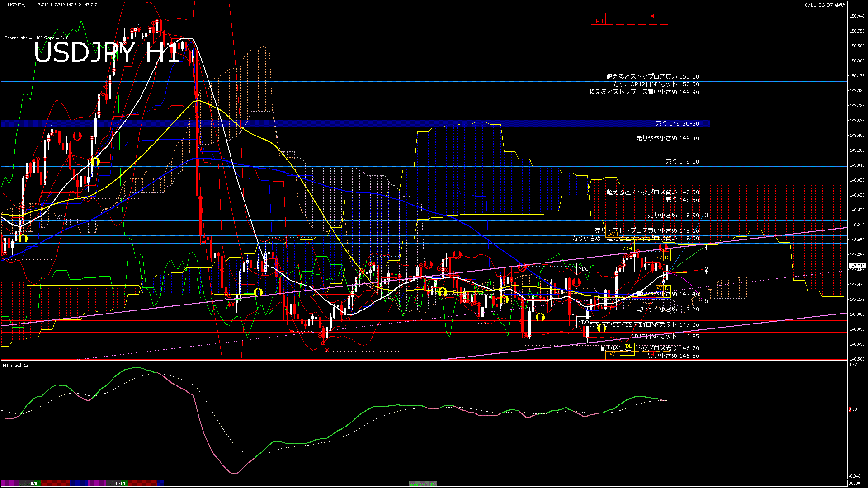
Task: Click price axis value 148.050
Action: coord(857,240)
